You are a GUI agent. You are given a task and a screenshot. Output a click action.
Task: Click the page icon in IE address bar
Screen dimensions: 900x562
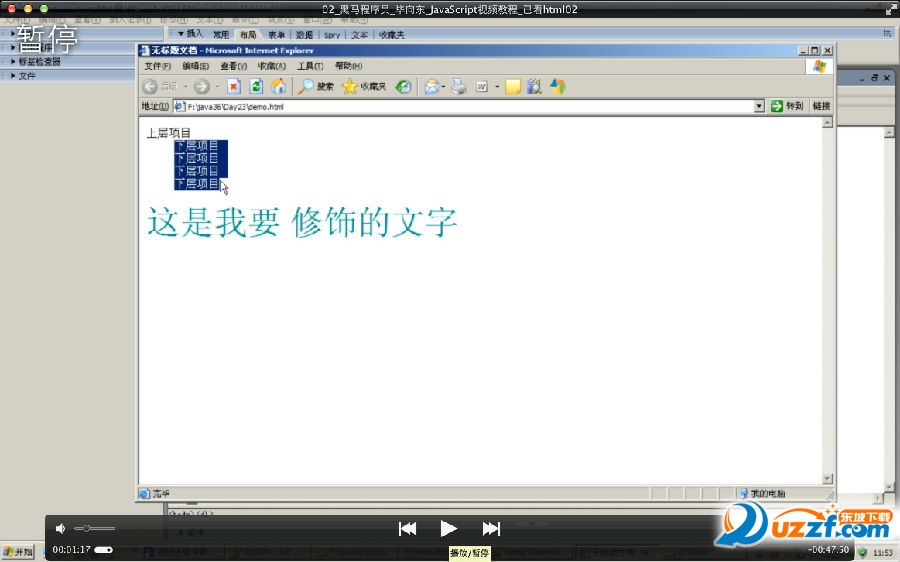[180, 106]
